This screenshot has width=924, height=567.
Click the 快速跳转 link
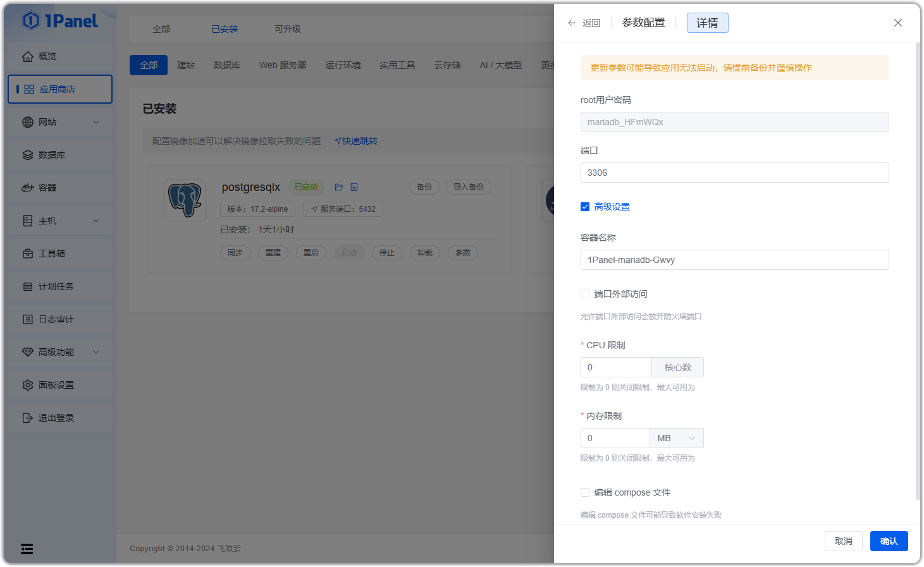pyautogui.click(x=355, y=141)
